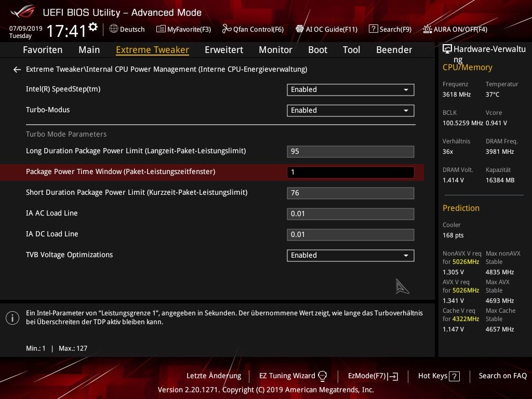Switch to the Main tab
The height and width of the screenshot is (399, 532).
coord(89,50)
